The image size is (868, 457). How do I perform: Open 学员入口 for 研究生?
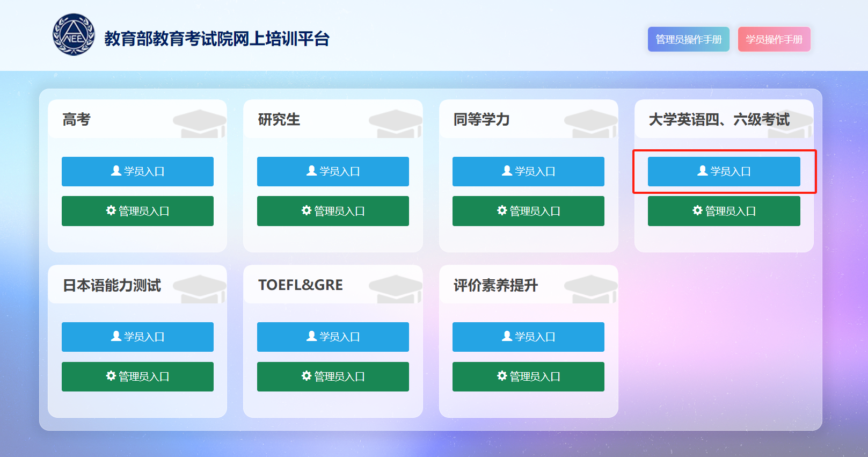333,171
